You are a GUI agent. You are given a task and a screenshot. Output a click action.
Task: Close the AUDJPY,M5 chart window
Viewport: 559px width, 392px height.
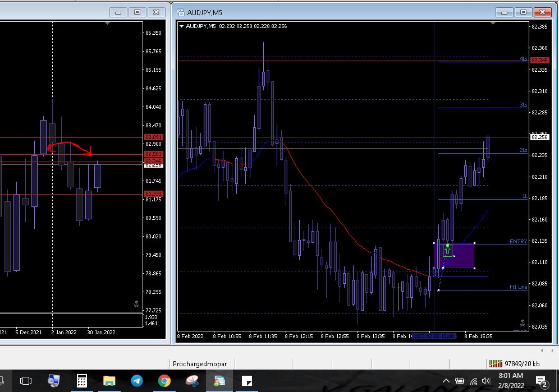[542, 12]
